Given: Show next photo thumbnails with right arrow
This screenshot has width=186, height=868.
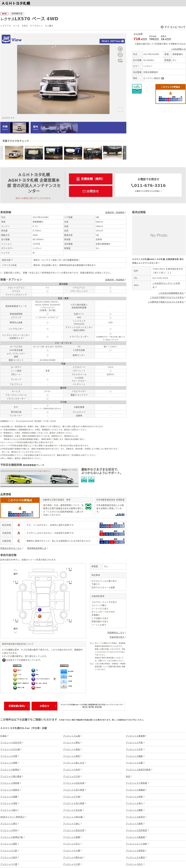Looking at the screenshot, I should pos(125,153).
